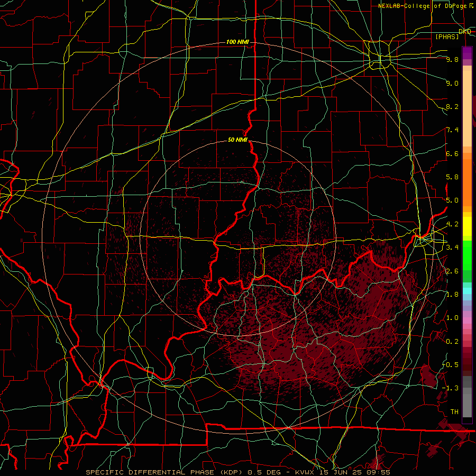476x476 pixels.
Task: Pick the large peach swatch in the legend
Action: [467, 108]
